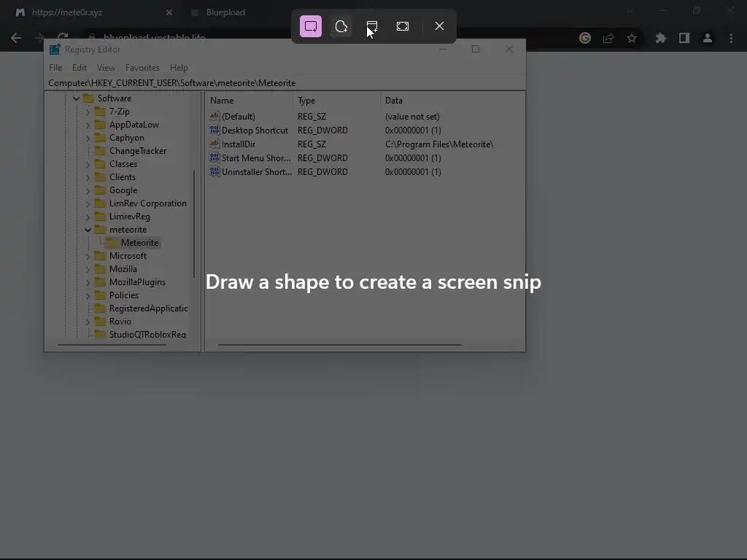Collapse the Software key
The height and width of the screenshot is (560, 747).
click(x=76, y=98)
